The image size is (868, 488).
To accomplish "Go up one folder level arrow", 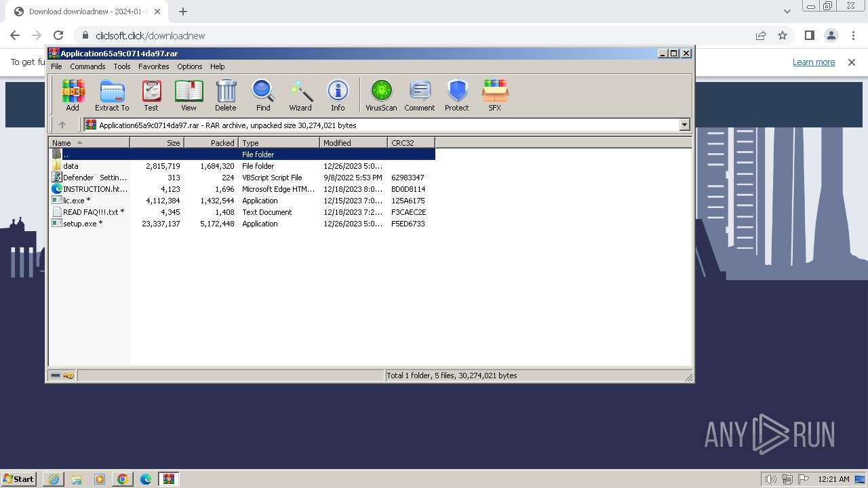I will point(62,125).
